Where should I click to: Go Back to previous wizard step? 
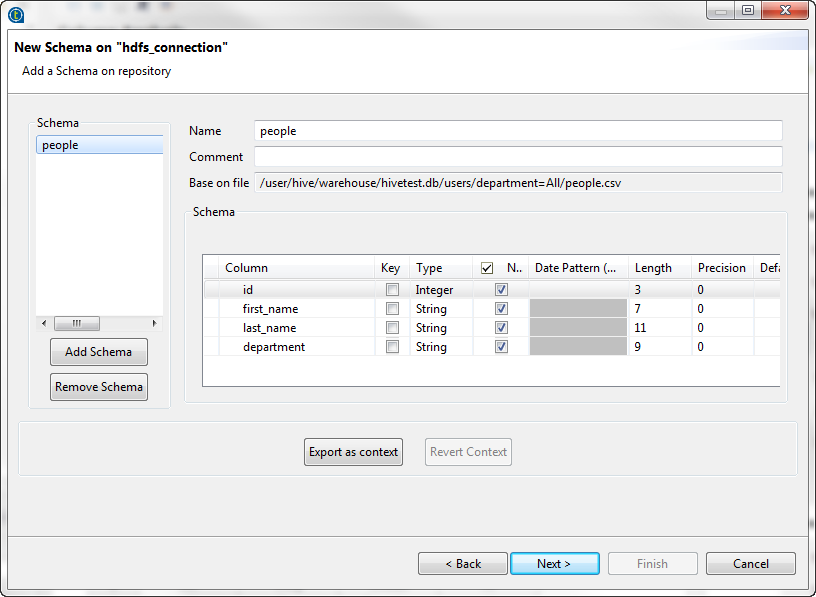pyautogui.click(x=463, y=564)
